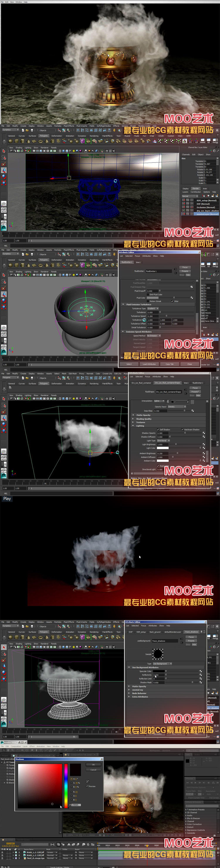The height and width of the screenshot is (868, 220).
Task: Click the Input Bias map button
Action: pyautogui.click(x=192, y=410)
